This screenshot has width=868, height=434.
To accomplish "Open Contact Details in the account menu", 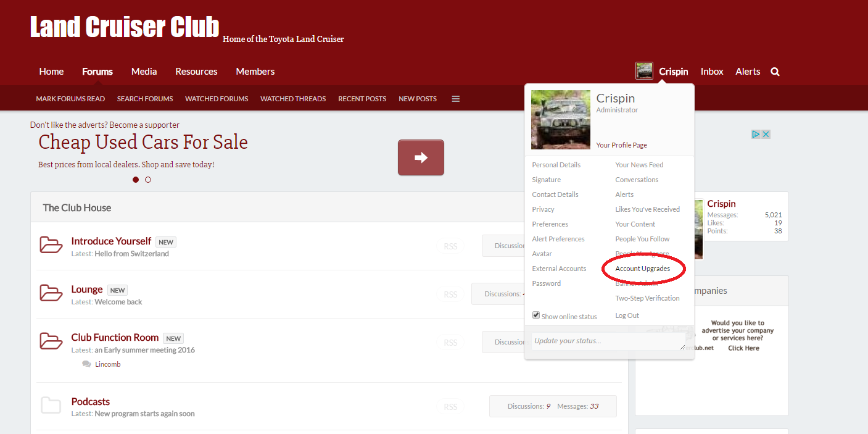I will [555, 194].
